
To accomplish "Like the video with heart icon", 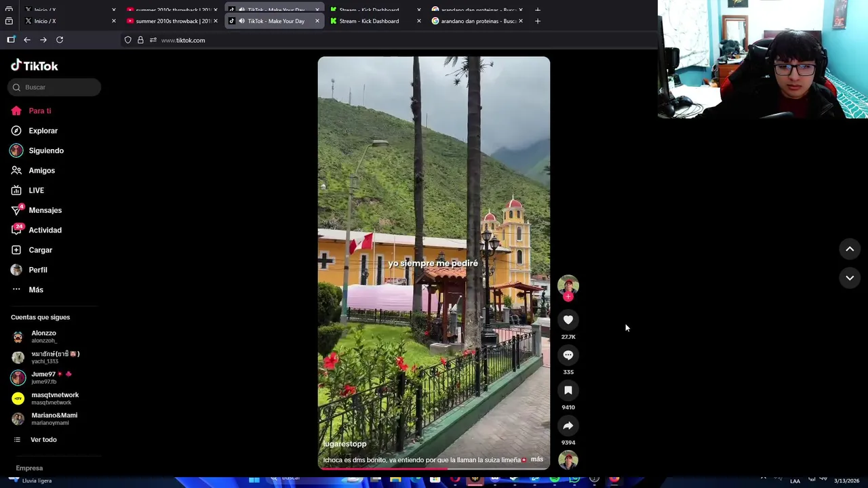I will (x=568, y=320).
